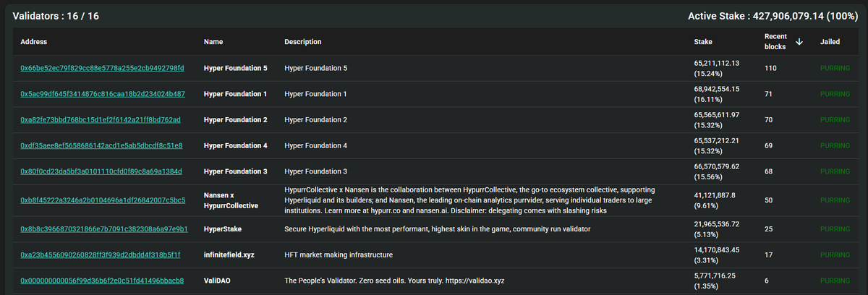Image resolution: width=868 pixels, height=295 pixels.
Task: Click the sort arrow beside Recent blocks
Action: (x=799, y=42)
